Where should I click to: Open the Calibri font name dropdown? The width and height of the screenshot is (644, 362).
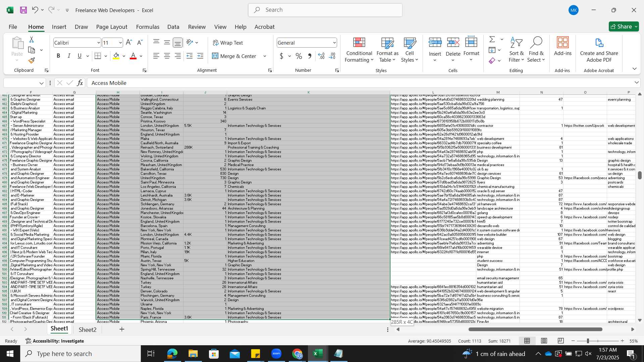coord(98,43)
